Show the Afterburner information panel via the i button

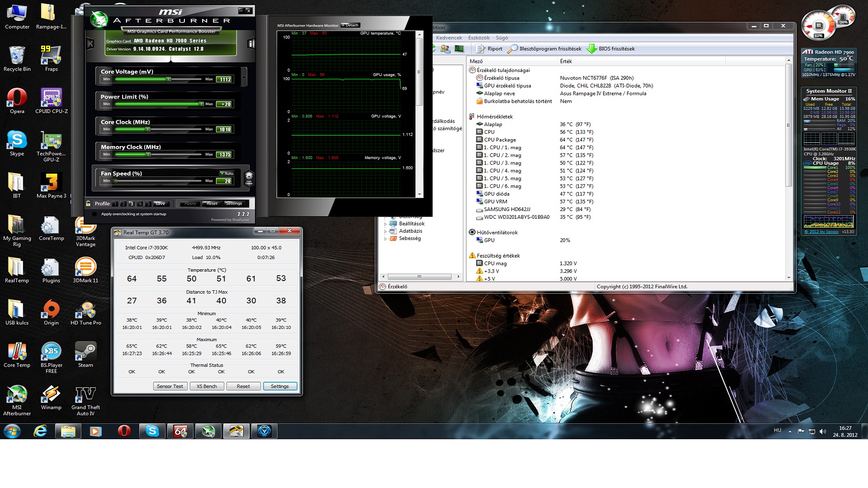coord(251,44)
